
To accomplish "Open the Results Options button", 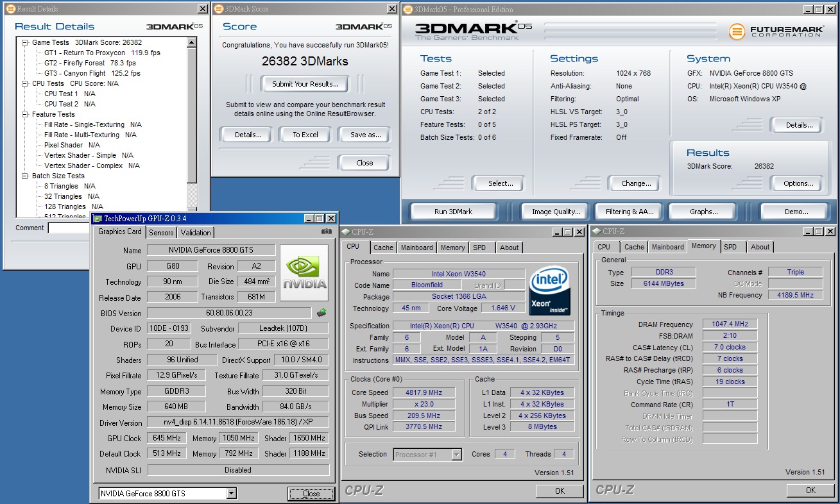I will coord(798,183).
